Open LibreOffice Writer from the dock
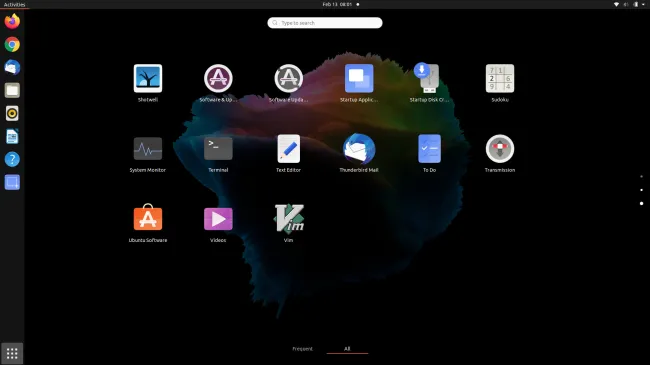The width and height of the screenshot is (650, 365). [12, 136]
